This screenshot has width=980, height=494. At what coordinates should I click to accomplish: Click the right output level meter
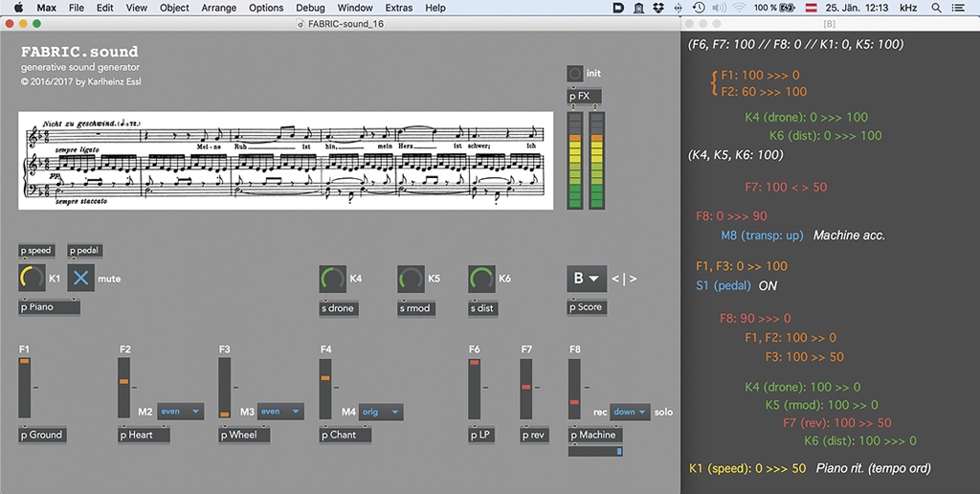pyautogui.click(x=597, y=161)
